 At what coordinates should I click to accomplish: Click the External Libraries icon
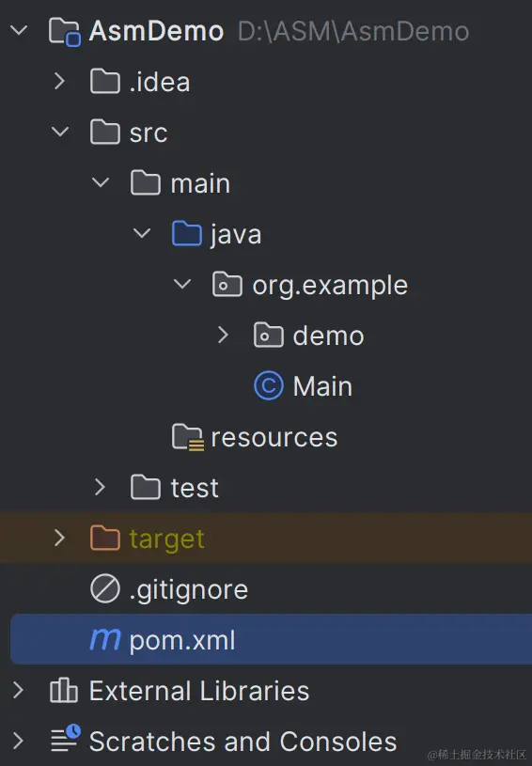64,690
